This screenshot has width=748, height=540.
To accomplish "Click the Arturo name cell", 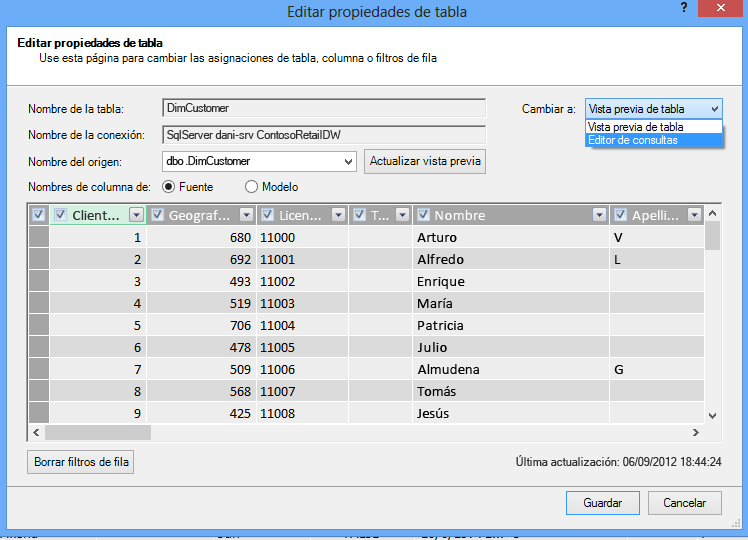I will pyautogui.click(x=510, y=237).
